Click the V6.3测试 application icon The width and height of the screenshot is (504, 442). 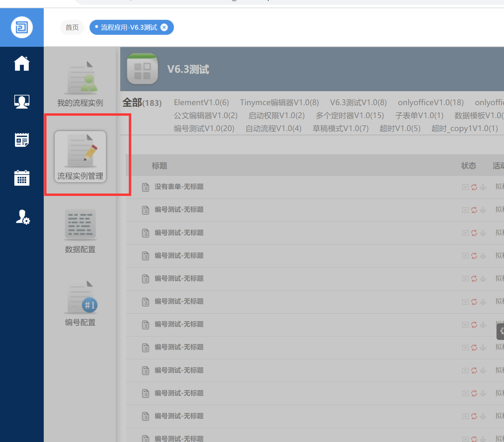(x=142, y=69)
